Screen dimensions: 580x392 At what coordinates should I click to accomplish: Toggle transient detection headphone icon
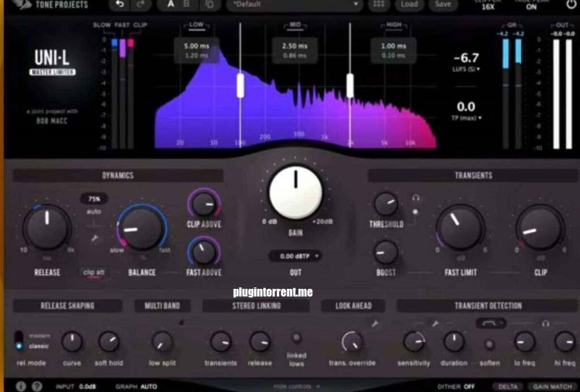(545, 324)
